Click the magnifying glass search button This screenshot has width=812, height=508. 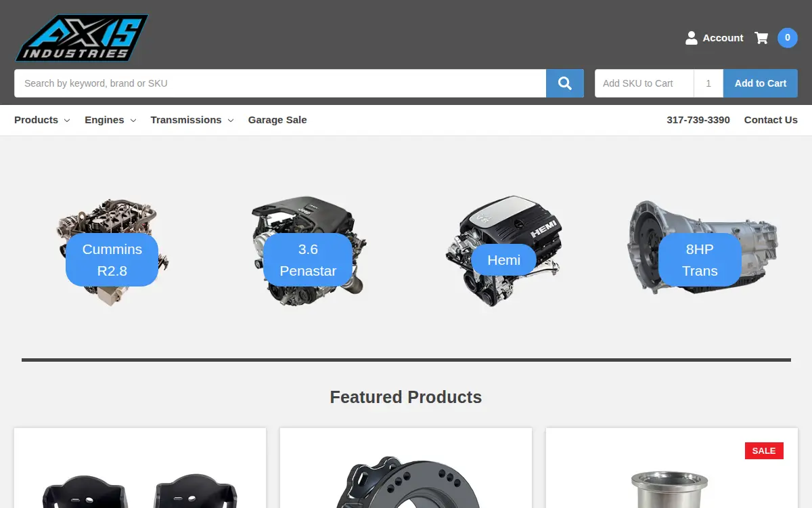click(x=565, y=83)
